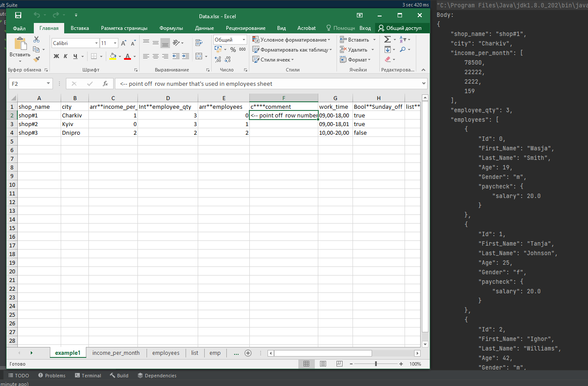Align text right in the cell
588x386 pixels.
(x=165, y=56)
